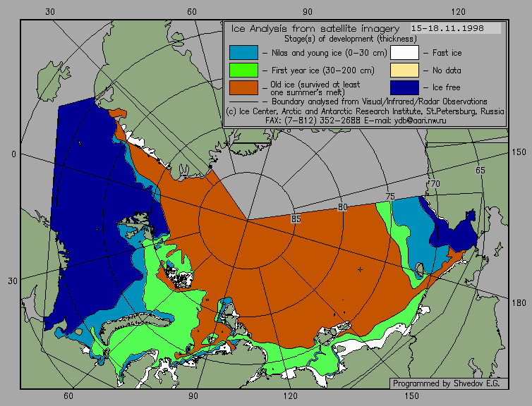Click the boundary line sample in the legend
The width and height of the screenshot is (532, 406).
[243, 101]
